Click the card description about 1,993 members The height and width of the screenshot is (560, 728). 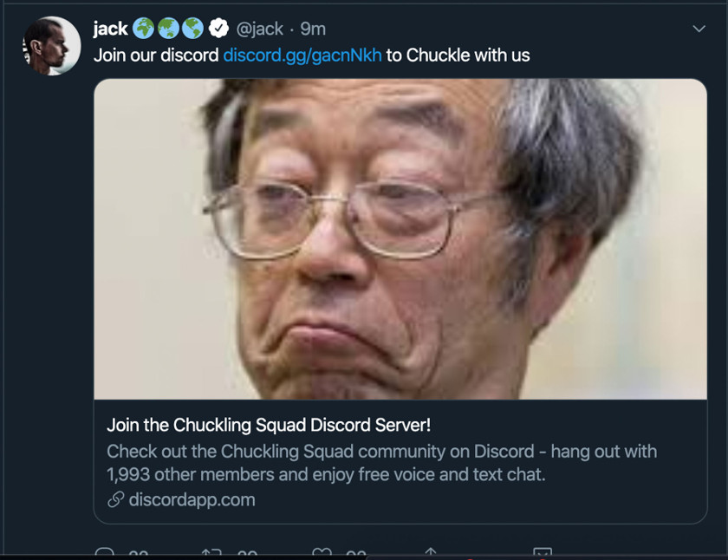[x=381, y=463]
